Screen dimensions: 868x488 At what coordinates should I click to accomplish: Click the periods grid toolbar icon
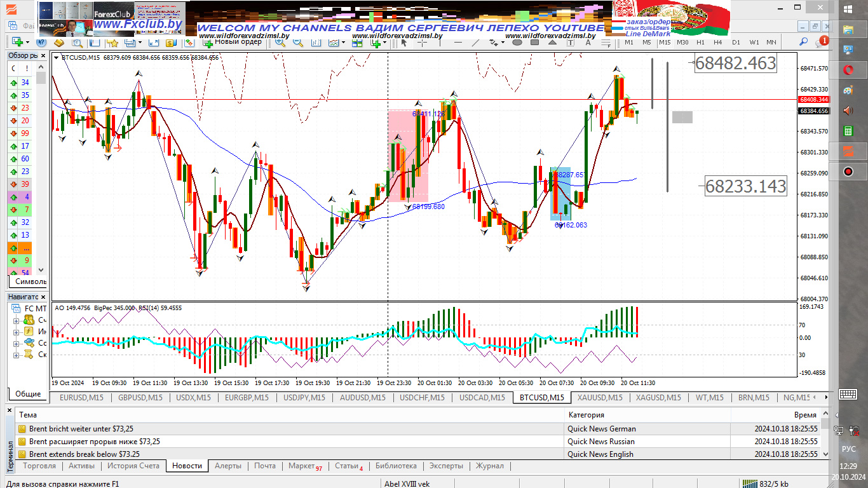358,42
